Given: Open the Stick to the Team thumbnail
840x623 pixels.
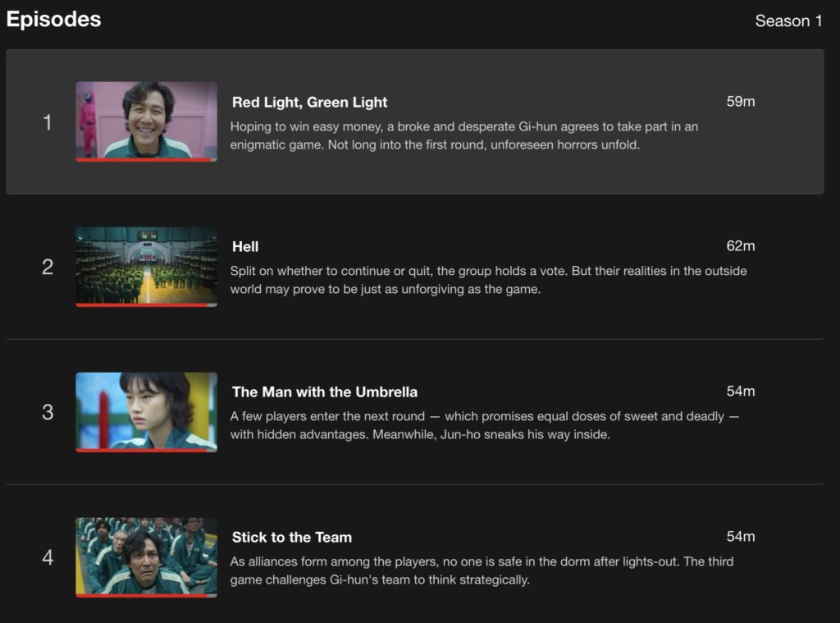Looking at the screenshot, I should (x=146, y=557).
